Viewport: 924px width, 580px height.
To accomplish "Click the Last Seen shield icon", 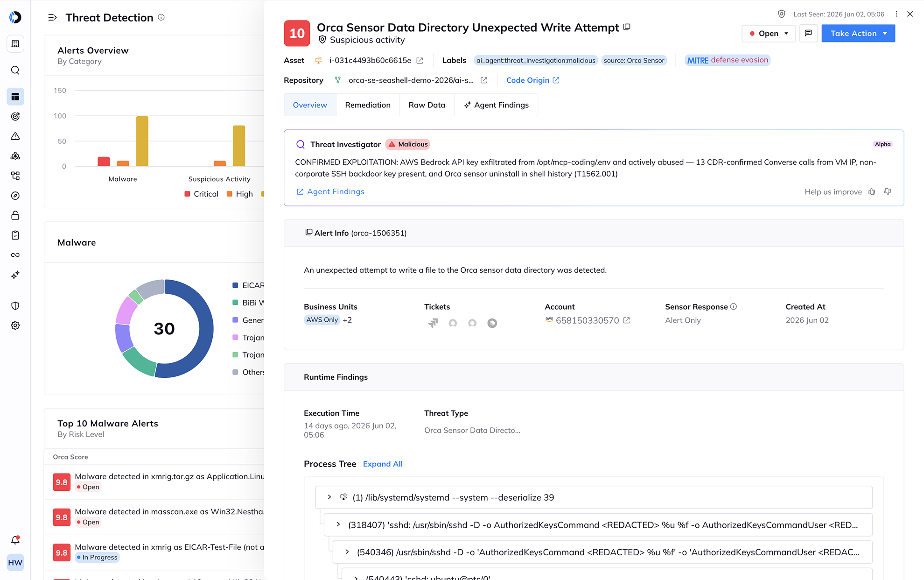I will click(x=782, y=14).
